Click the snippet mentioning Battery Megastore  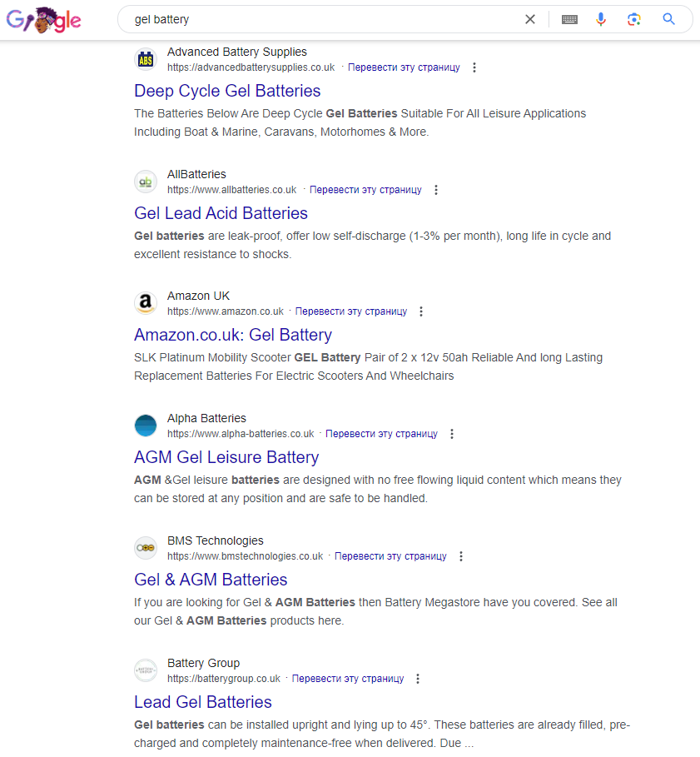coord(375,612)
